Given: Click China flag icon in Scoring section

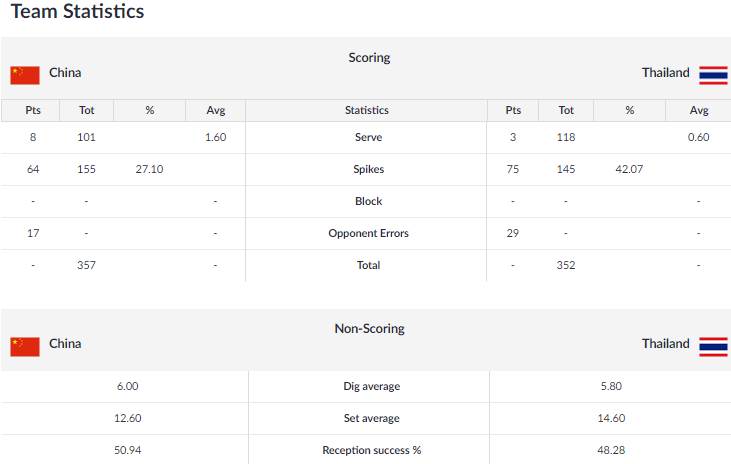Looking at the screenshot, I should coord(25,76).
